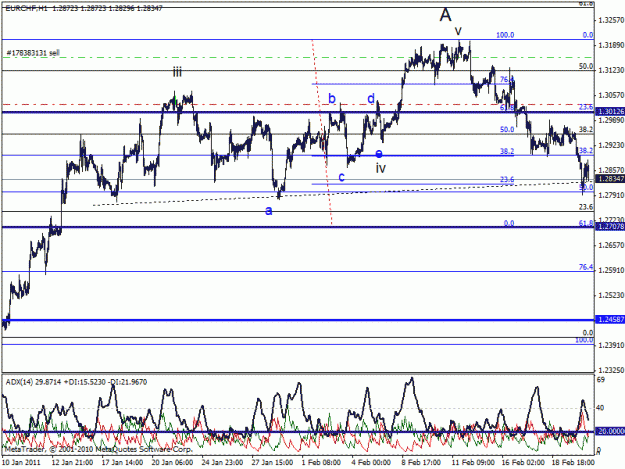The width and height of the screenshot is (625, 469).
Task: Click the blue 76.4 label above 1.25910
Action: coord(586,267)
